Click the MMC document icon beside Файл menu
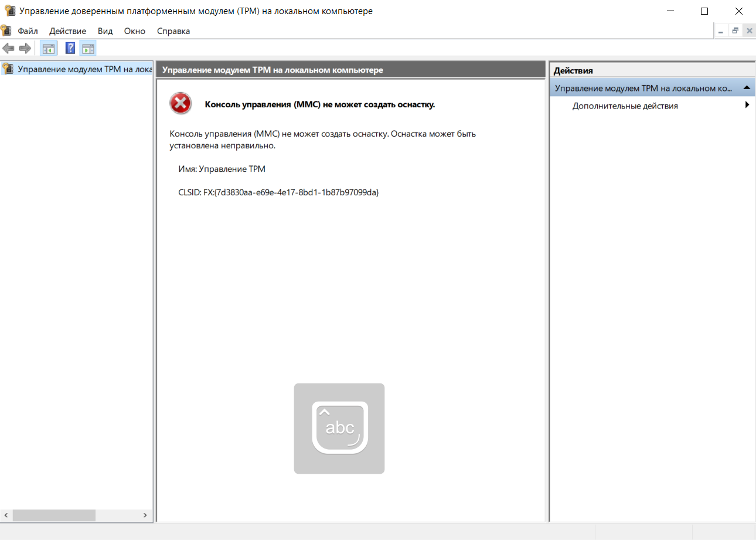Viewport: 756px width, 540px height. coord(6,30)
